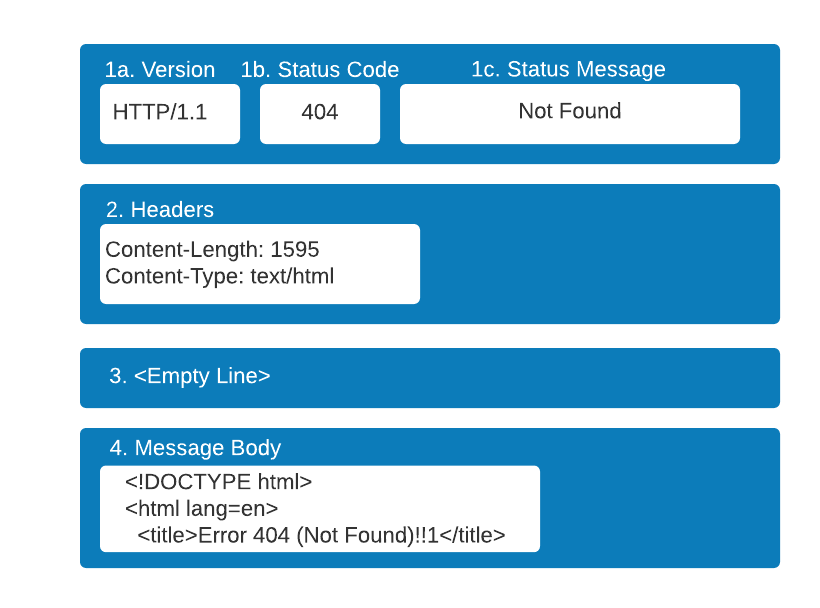Select the 404 status code box

[319, 113]
